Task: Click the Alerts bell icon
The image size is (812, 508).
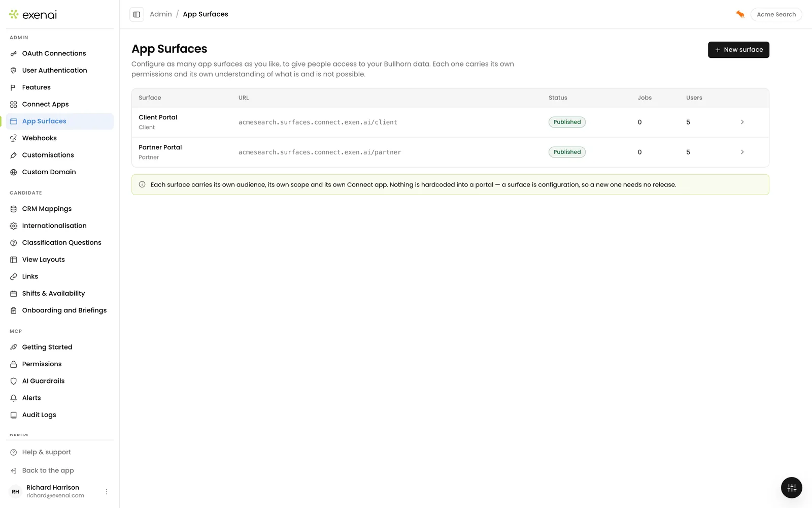Action: 14,398
